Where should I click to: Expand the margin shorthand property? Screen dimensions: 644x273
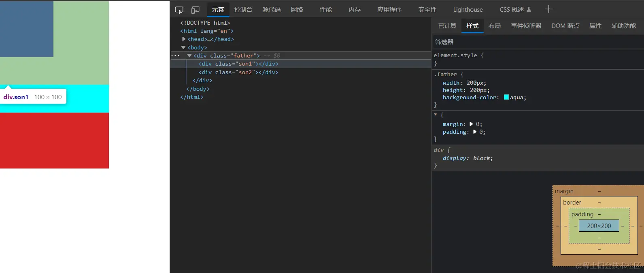tap(471, 124)
